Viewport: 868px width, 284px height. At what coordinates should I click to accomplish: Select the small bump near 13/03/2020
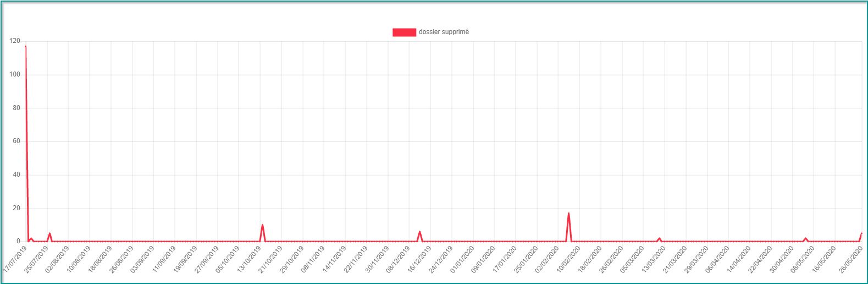659,238
